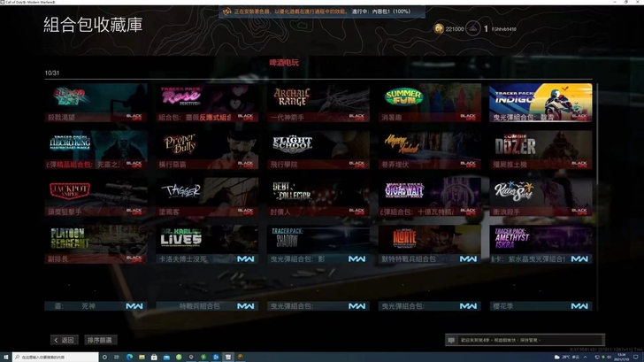Screen dimensions: 644x362
Task: Open File Explorer from taskbar
Action: [x=142, y=357]
